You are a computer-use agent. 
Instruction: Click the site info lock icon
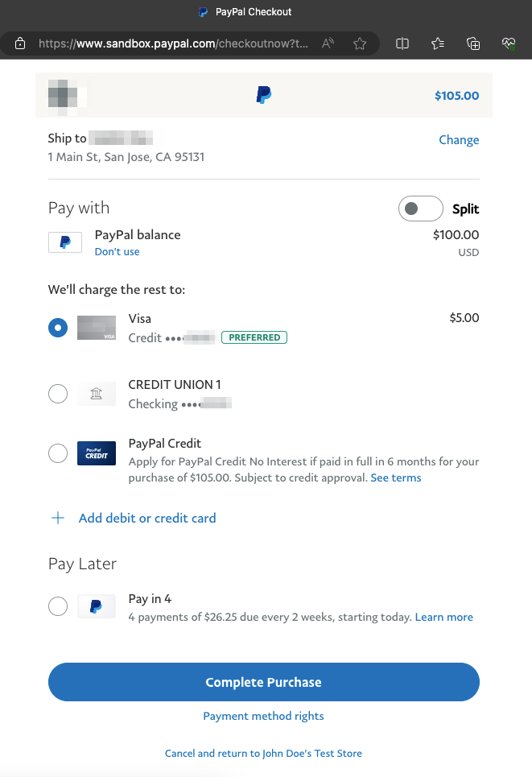click(x=20, y=43)
